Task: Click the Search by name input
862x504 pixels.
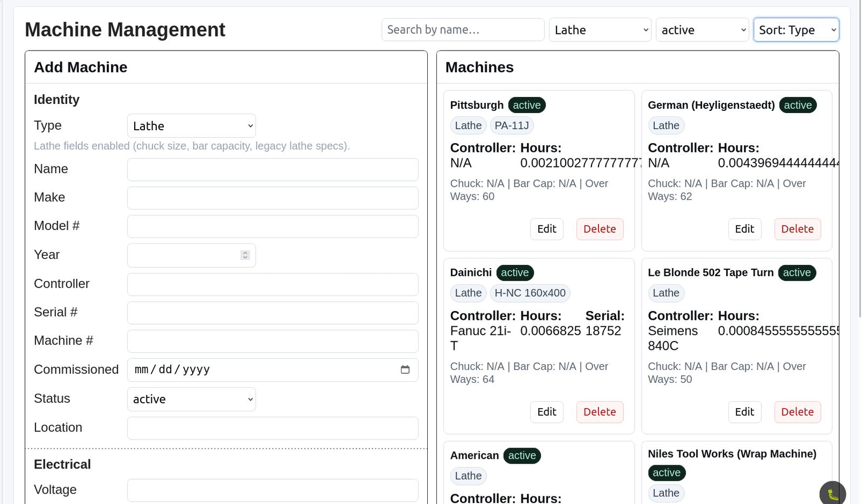Action: click(462, 30)
